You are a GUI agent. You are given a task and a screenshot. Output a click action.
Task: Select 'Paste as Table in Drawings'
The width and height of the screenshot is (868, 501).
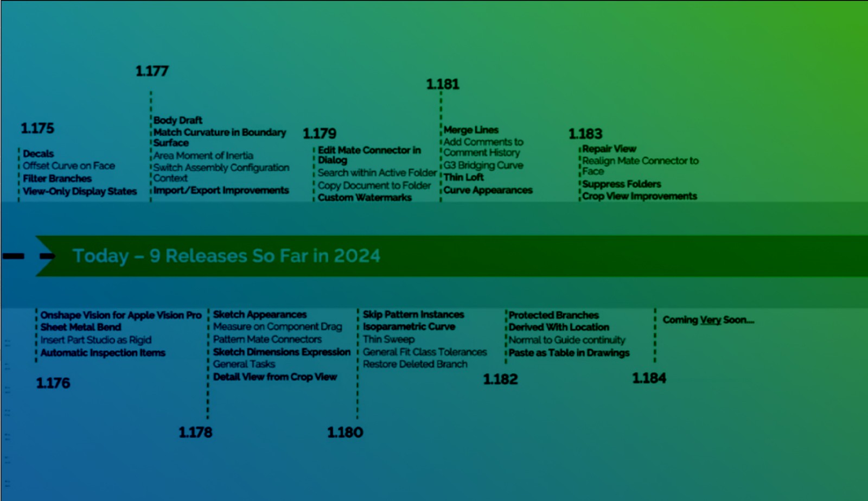pos(569,353)
